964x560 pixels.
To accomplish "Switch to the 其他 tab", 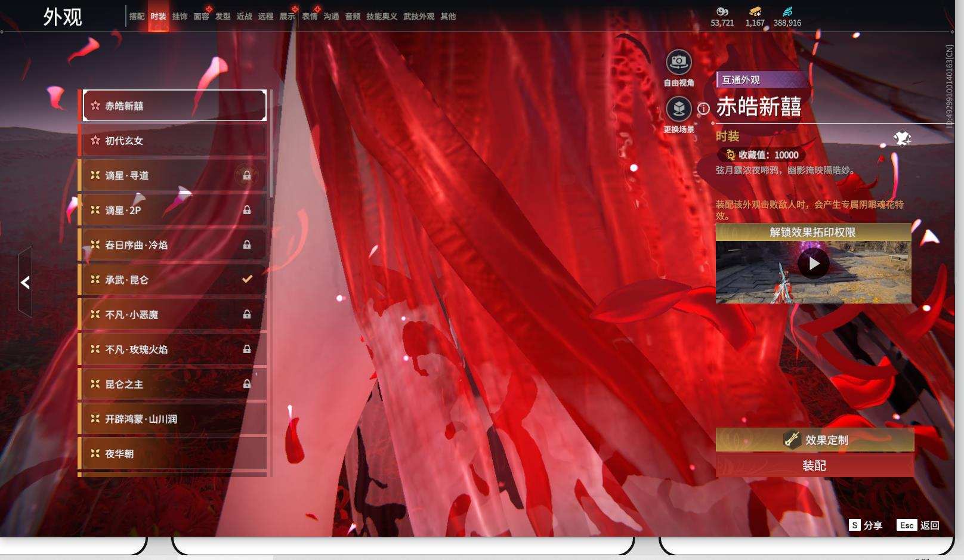I will click(448, 17).
